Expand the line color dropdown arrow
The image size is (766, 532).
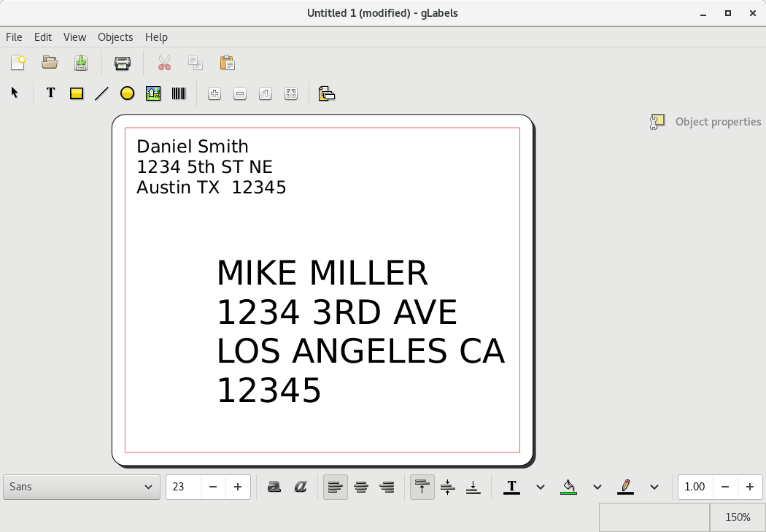coord(654,487)
